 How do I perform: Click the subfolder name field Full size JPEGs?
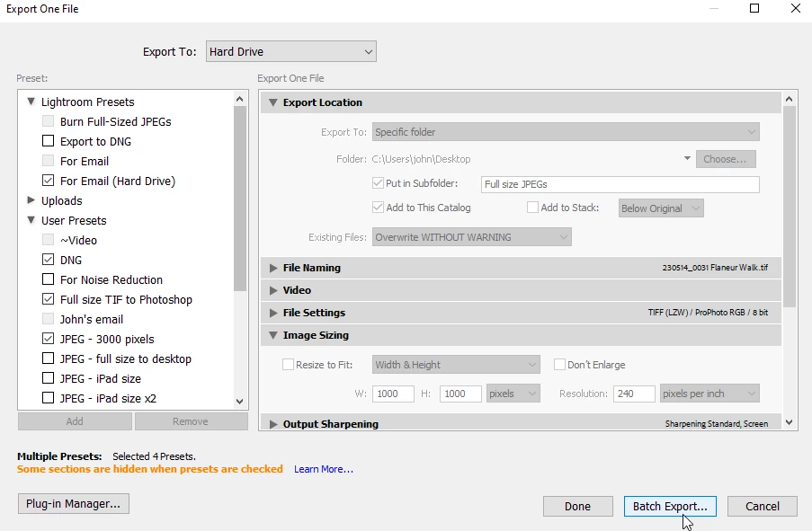pos(620,184)
